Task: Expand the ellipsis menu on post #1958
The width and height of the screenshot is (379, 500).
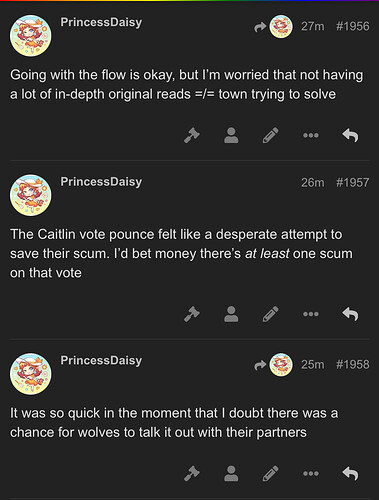Action: 311,473
